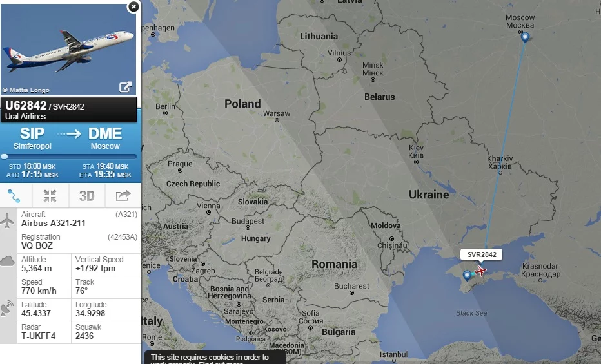
Task: Click the airplane icon beside Aircraft row
Action: tap(7, 220)
